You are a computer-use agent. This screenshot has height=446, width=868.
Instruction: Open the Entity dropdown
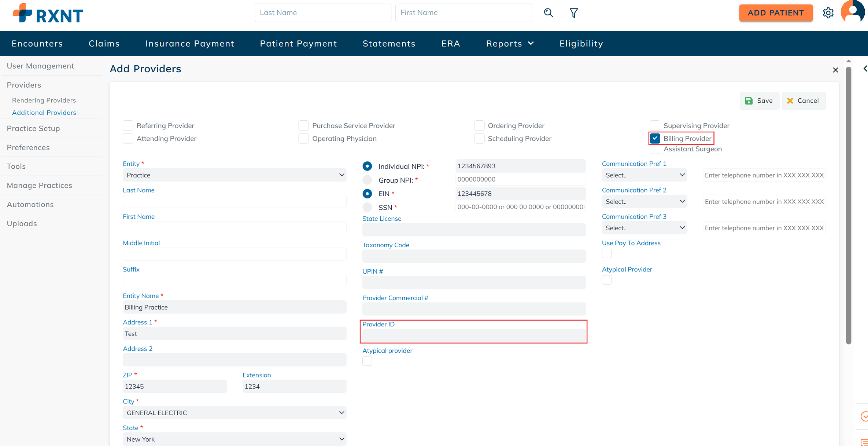(234, 175)
